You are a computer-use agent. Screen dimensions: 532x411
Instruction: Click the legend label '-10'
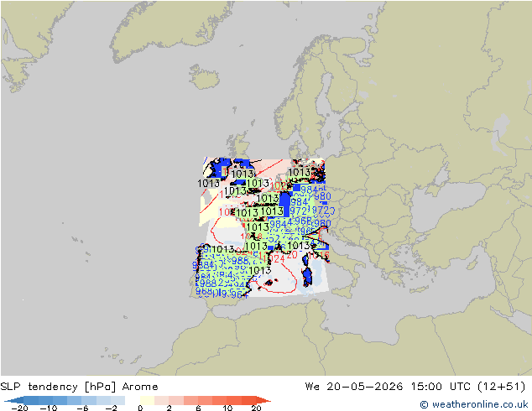point(48,408)
